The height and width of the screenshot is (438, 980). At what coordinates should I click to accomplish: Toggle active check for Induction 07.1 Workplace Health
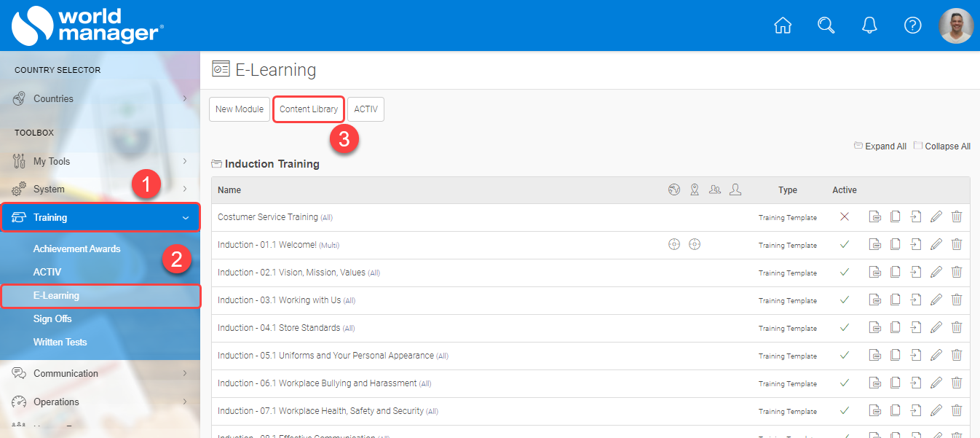click(x=845, y=410)
